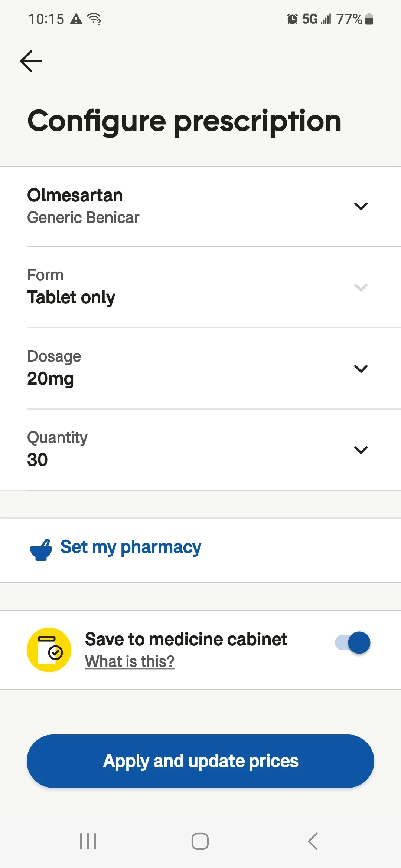Tap the mortar and pestle pharmacy icon
This screenshot has width=401, height=868.
[x=41, y=550]
